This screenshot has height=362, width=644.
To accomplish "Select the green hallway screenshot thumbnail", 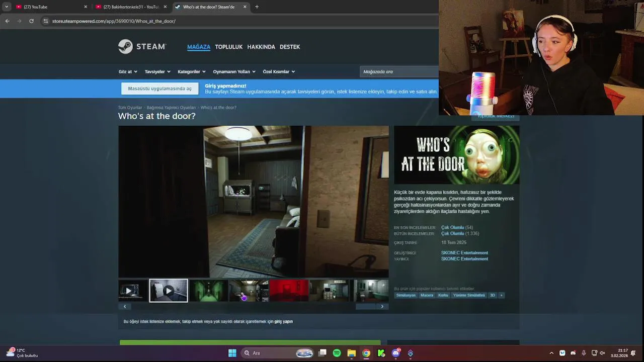I will click(208, 291).
